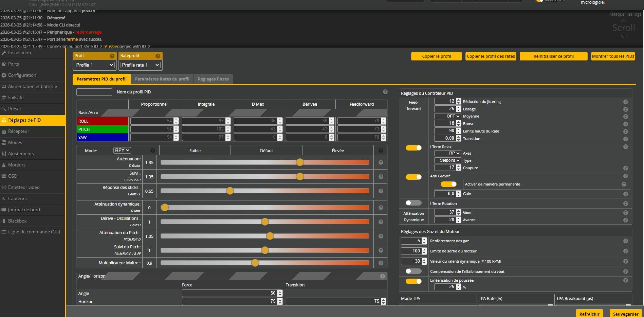Click the help icon beside Rateprofil header
This screenshot has width=644, height=317.
point(158,56)
